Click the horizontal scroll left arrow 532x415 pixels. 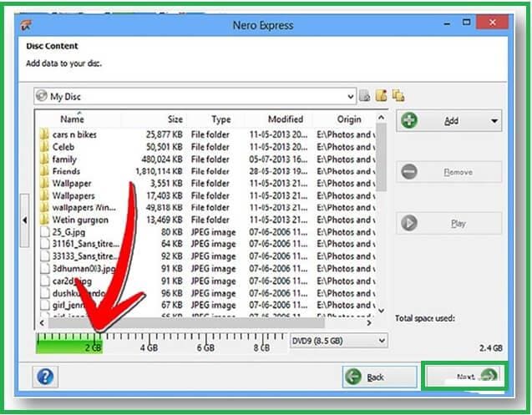tap(42, 323)
